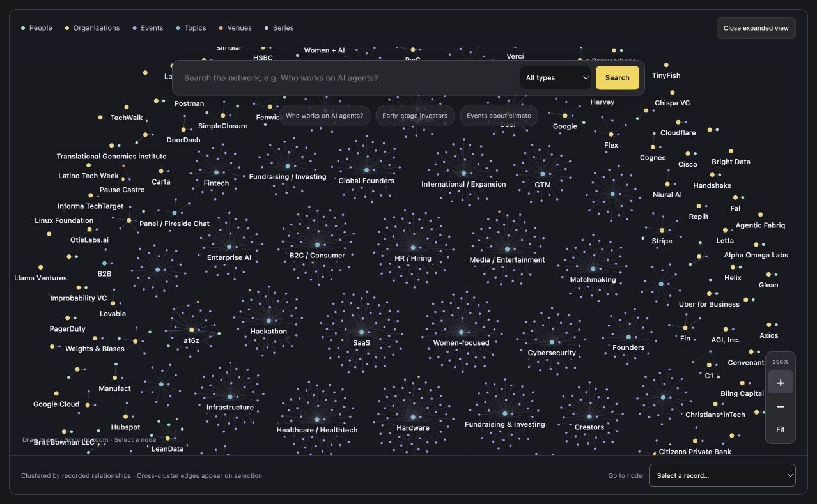Select the Global Founders cluster node
817x504 pixels.
coord(366,170)
